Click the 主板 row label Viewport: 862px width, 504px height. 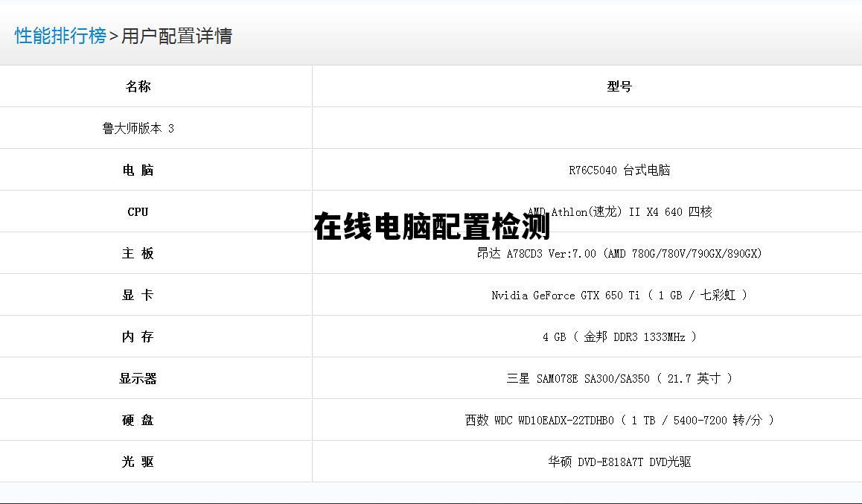138,253
